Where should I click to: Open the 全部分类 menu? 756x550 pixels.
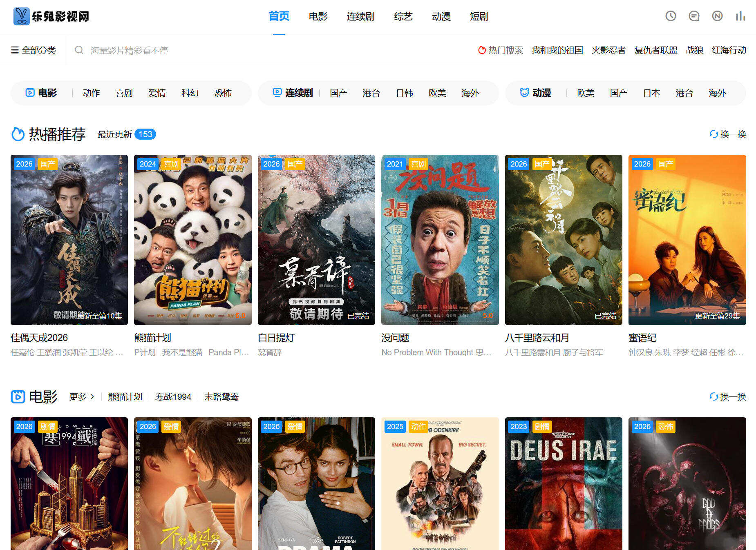(34, 50)
